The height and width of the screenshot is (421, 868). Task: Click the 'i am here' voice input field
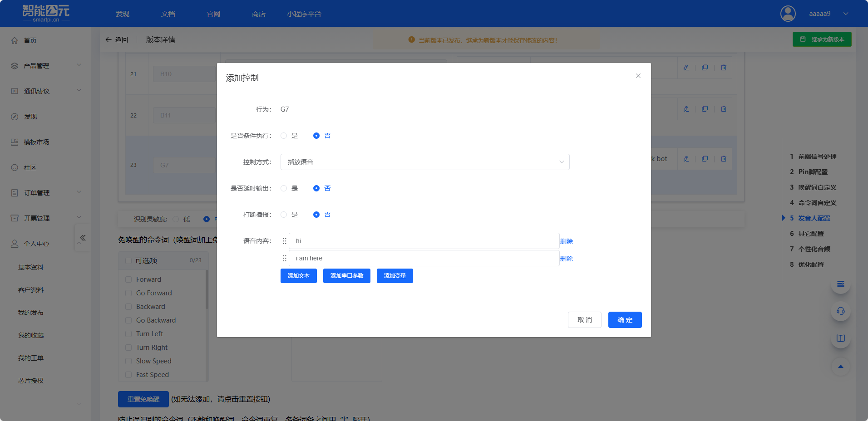(x=424, y=258)
